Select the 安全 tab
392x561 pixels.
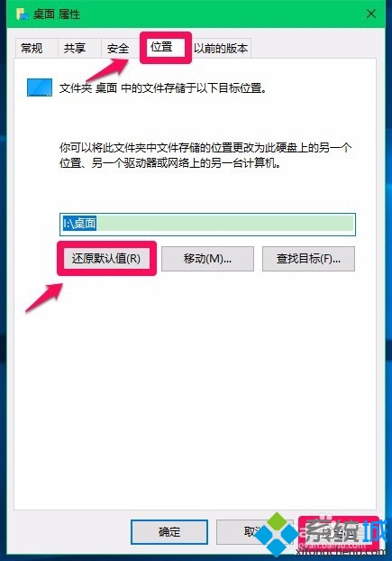[118, 48]
